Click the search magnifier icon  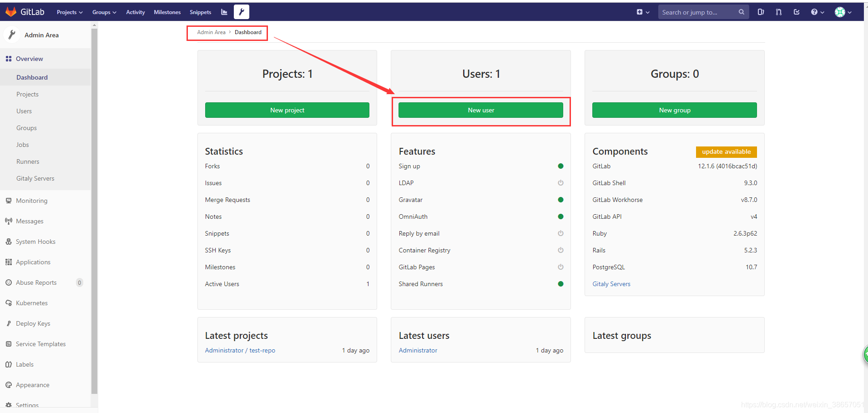point(742,12)
